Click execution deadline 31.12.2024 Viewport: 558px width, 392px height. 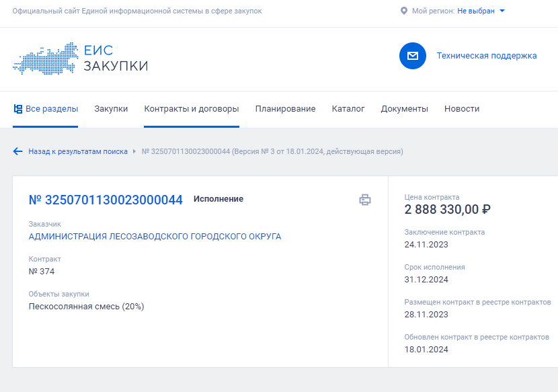point(426,280)
